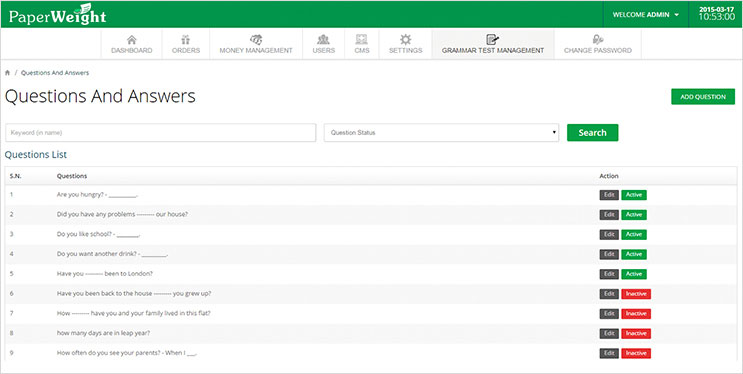
Task: Toggle Active status for 'Did you have any problems'
Action: [634, 215]
